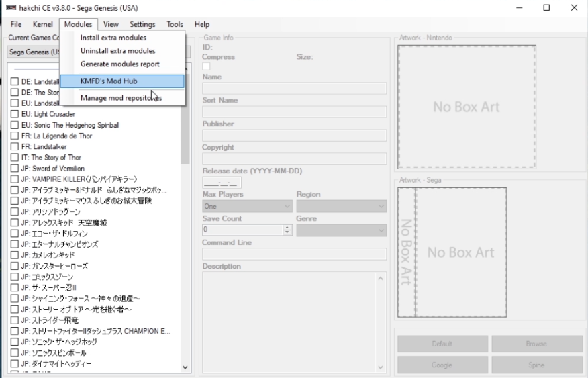Open the Settings menu

click(x=142, y=24)
